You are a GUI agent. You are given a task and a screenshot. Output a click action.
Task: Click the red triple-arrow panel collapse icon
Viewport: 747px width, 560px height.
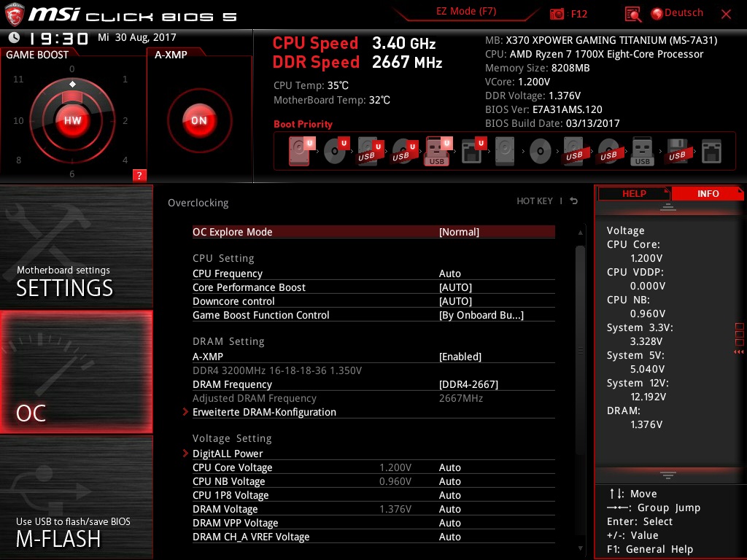[738, 352]
